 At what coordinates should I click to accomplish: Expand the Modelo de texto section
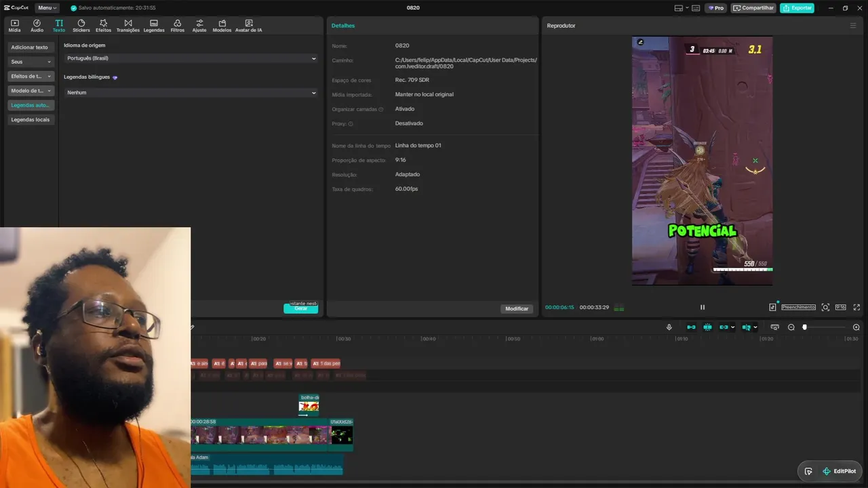click(x=31, y=91)
